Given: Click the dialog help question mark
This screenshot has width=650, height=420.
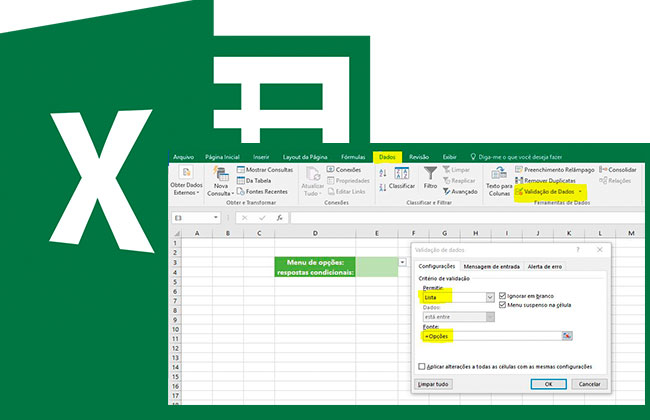Looking at the screenshot, I should [578, 250].
